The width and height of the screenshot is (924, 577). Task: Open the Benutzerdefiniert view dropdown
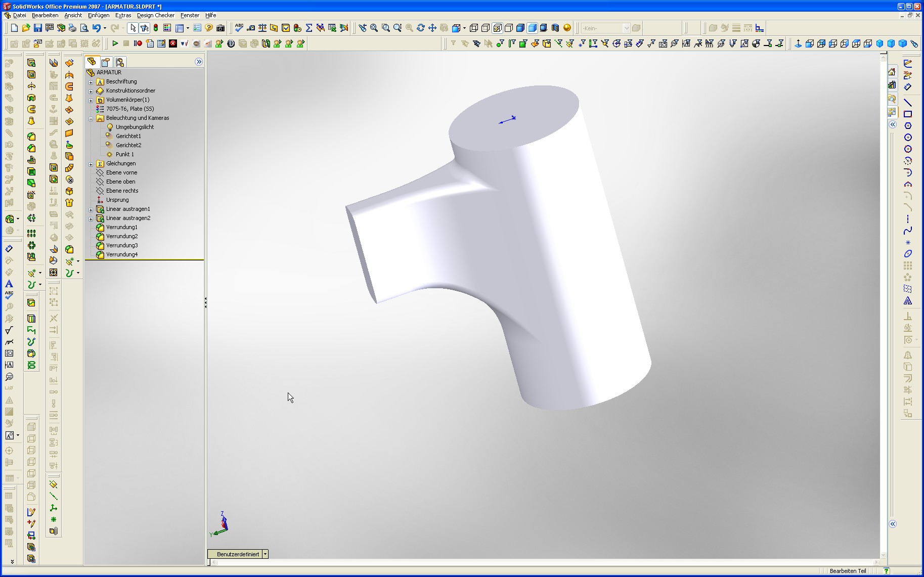[x=265, y=554]
